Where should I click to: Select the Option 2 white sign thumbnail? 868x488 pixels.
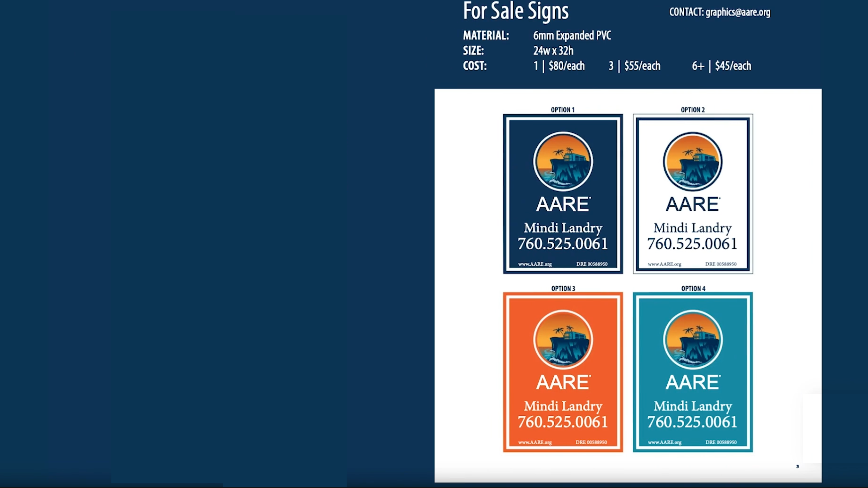point(693,194)
